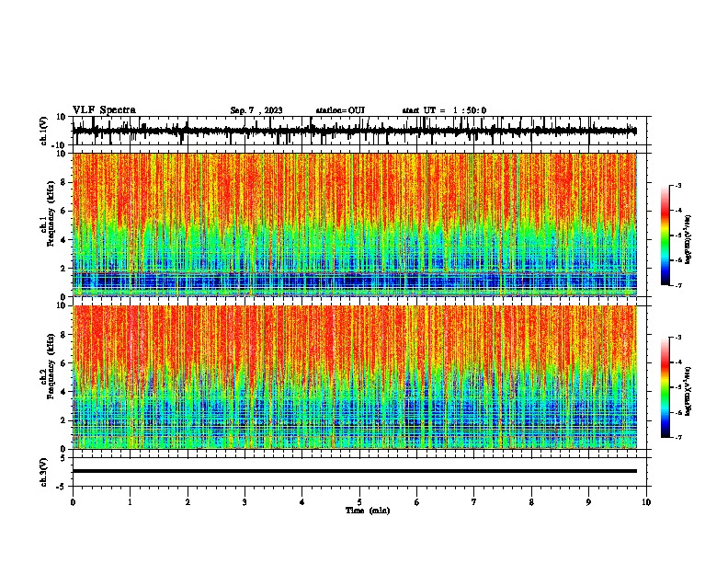Click the '4' tick on ch.2 frequency axis
This screenshot has height=563, width=728.
pyautogui.click(x=63, y=392)
